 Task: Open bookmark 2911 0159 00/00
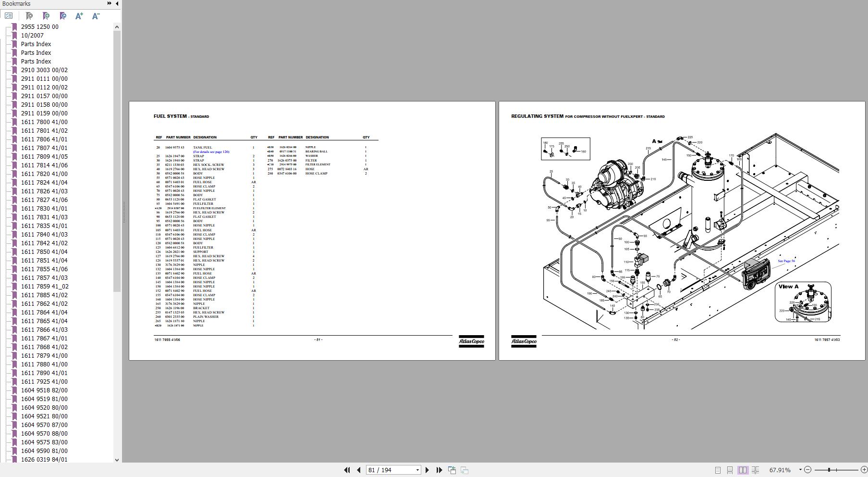coord(44,113)
